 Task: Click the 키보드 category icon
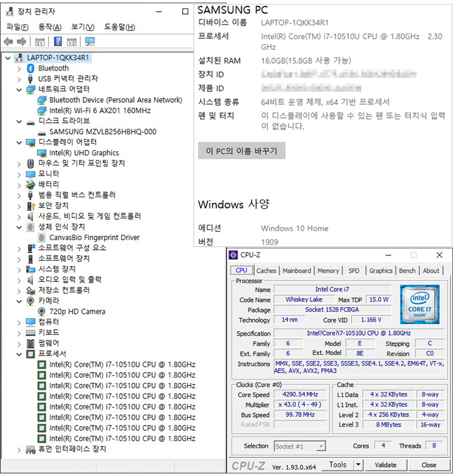(30, 332)
